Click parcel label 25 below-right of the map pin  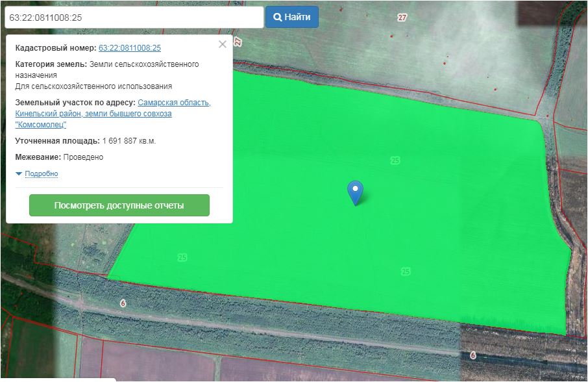[x=406, y=272]
